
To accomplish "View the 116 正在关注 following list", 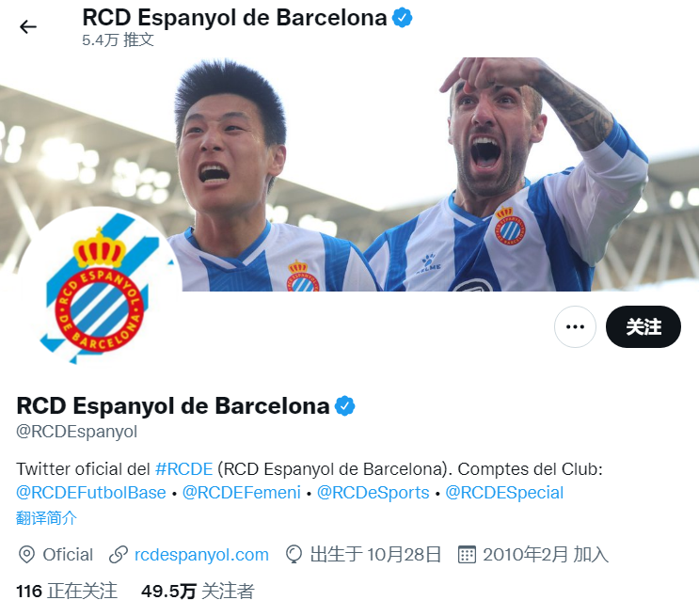I will [x=67, y=592].
